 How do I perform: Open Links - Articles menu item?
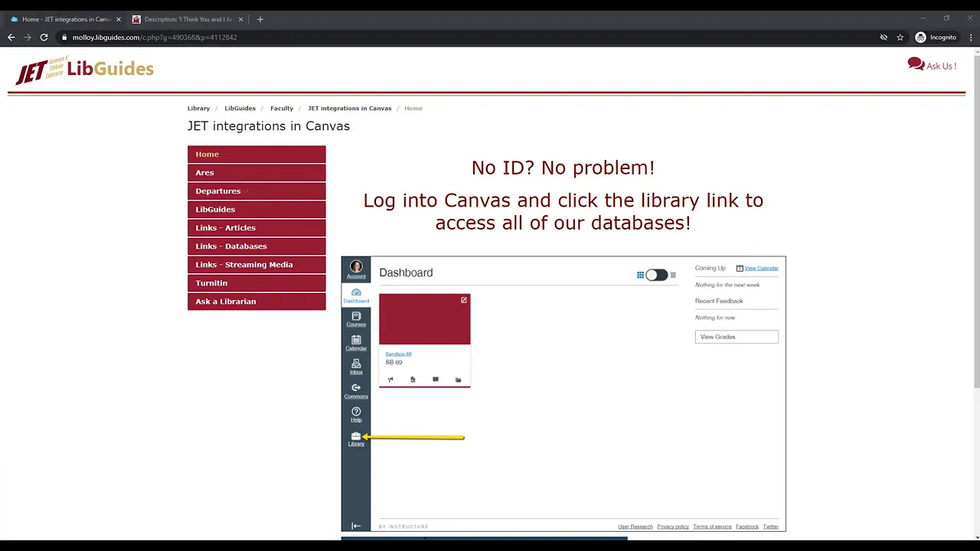click(256, 227)
